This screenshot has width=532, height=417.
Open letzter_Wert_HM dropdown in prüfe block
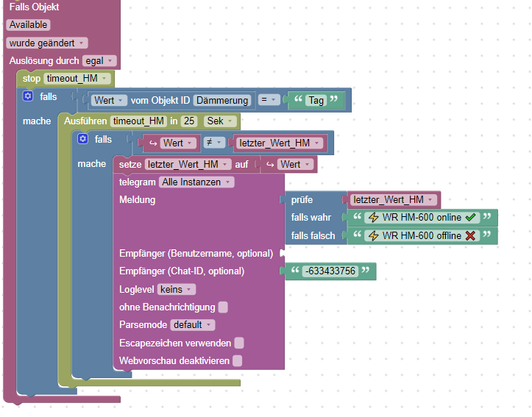(393, 200)
